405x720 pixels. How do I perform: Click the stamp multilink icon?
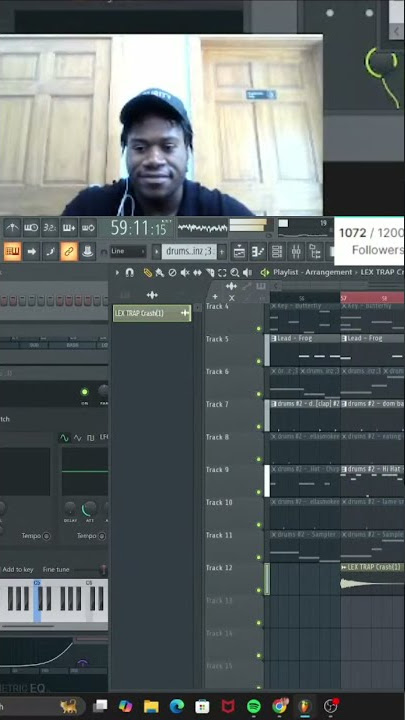[x=88, y=251]
